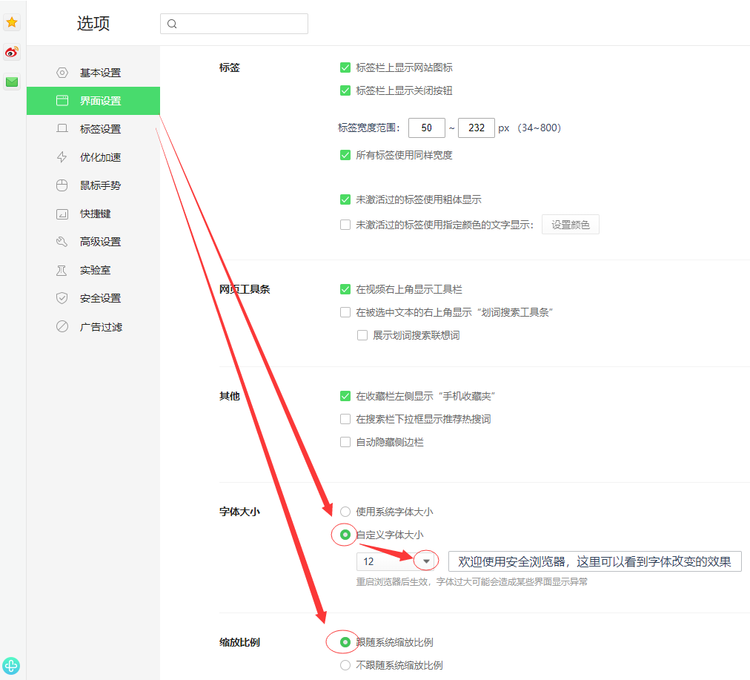Open the Weibo icon in sidebar

(12, 52)
